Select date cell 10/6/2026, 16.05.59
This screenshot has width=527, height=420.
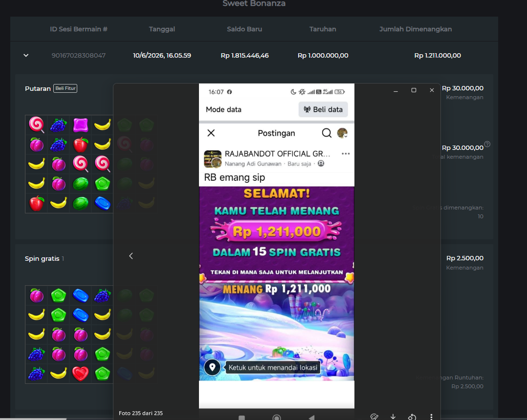click(x=162, y=55)
